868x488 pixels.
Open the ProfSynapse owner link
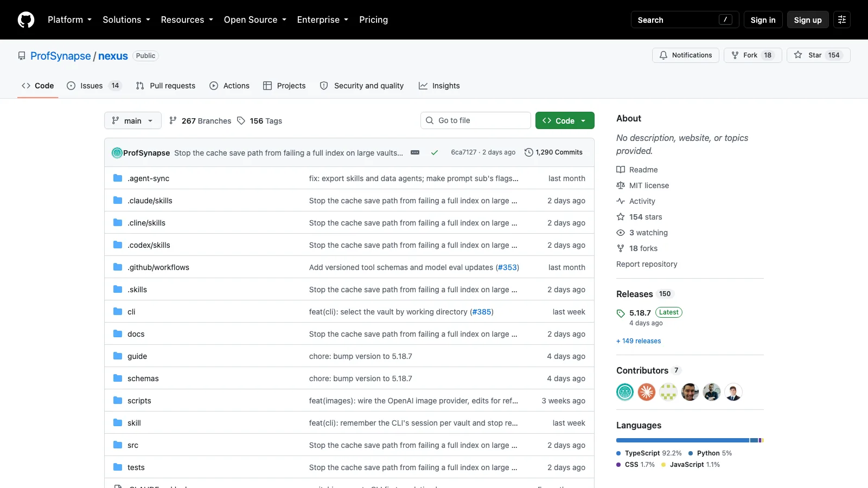click(61, 56)
